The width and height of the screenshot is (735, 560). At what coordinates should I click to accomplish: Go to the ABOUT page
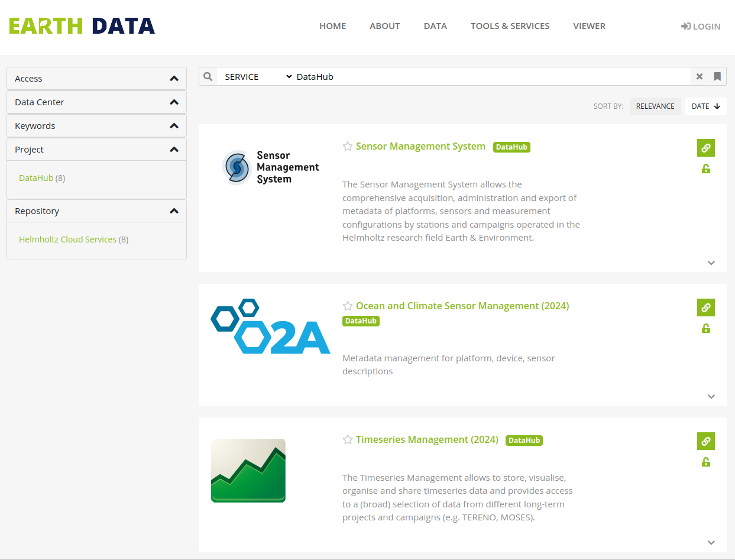click(385, 26)
